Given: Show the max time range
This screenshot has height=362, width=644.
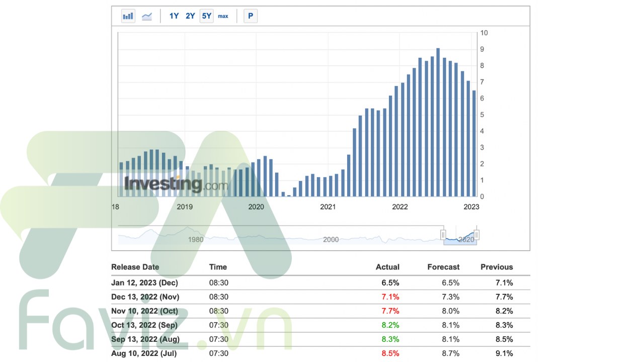Looking at the screenshot, I should pos(223,16).
